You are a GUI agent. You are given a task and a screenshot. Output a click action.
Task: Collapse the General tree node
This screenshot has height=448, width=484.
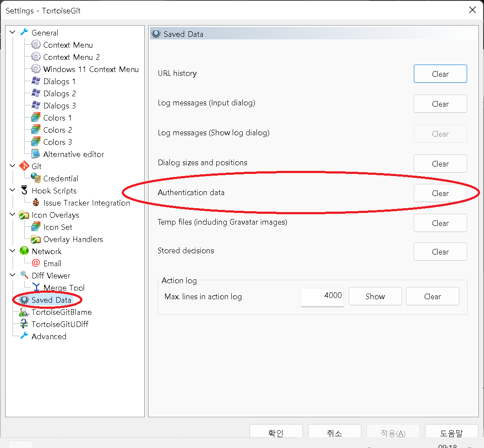point(12,32)
